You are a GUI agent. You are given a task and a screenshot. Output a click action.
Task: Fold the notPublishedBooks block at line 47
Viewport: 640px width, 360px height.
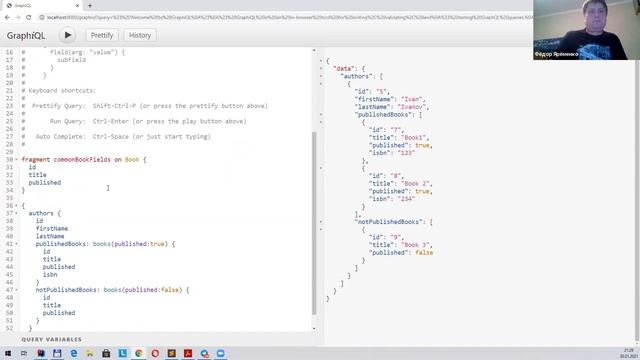(16, 290)
